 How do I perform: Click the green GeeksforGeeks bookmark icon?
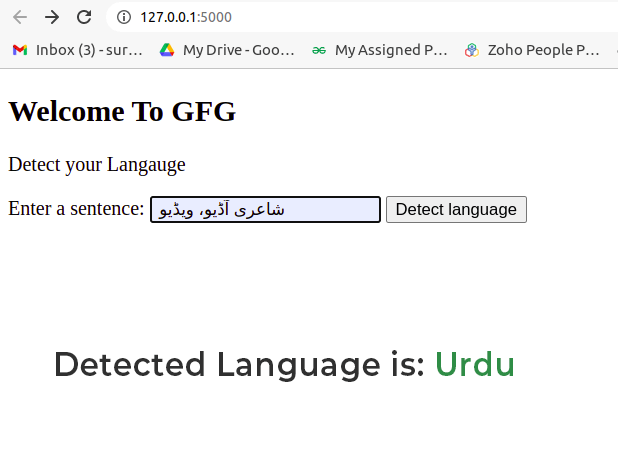tap(319, 50)
